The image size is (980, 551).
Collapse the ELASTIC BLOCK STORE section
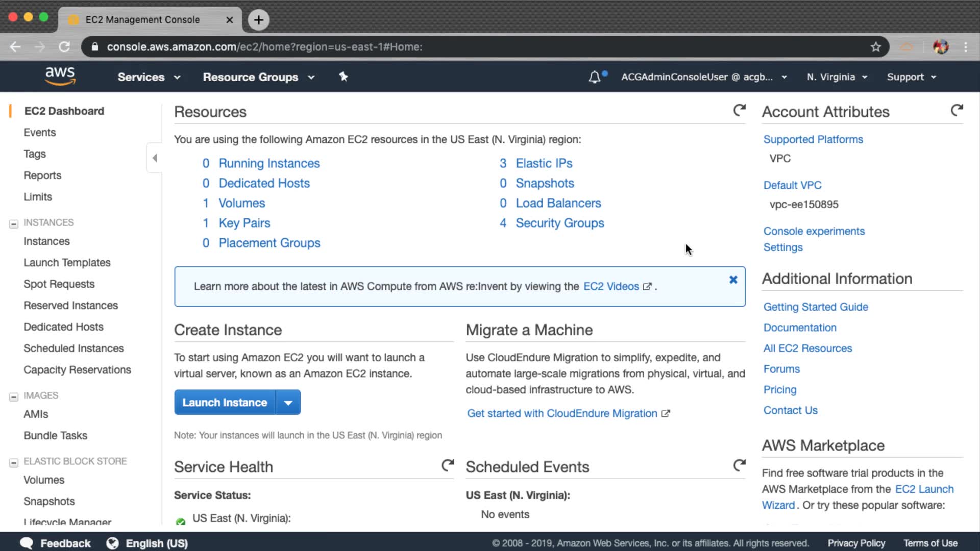click(14, 462)
